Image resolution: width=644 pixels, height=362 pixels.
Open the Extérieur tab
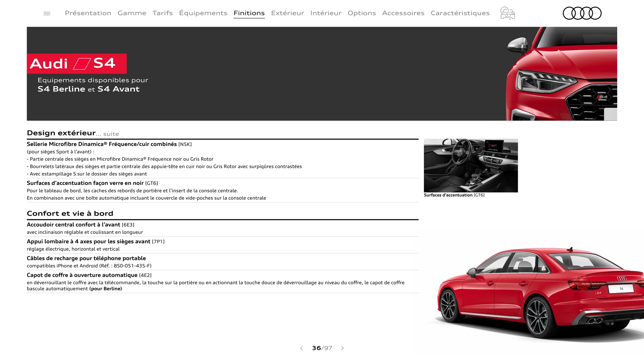[x=287, y=13]
